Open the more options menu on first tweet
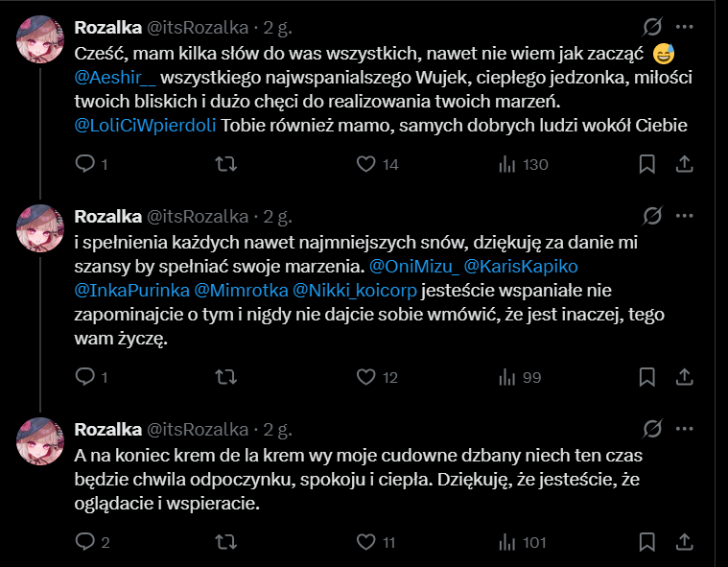The width and height of the screenshot is (728, 567). pos(685,26)
